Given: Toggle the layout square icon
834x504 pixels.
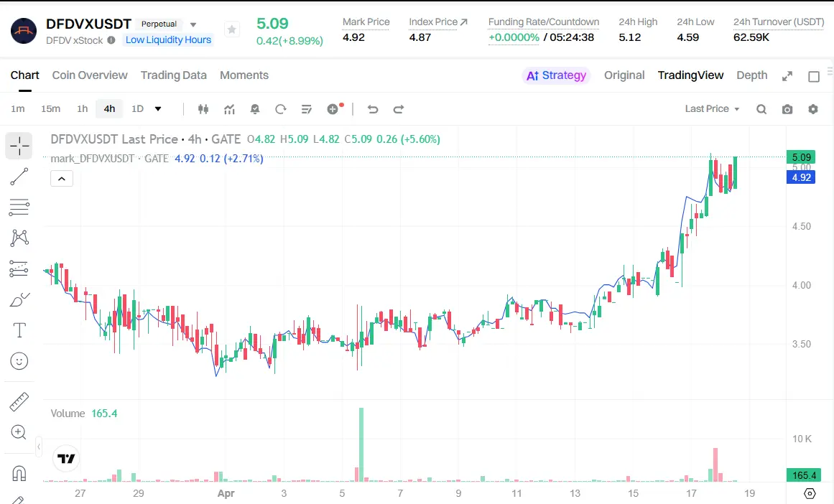Looking at the screenshot, I should (814, 77).
